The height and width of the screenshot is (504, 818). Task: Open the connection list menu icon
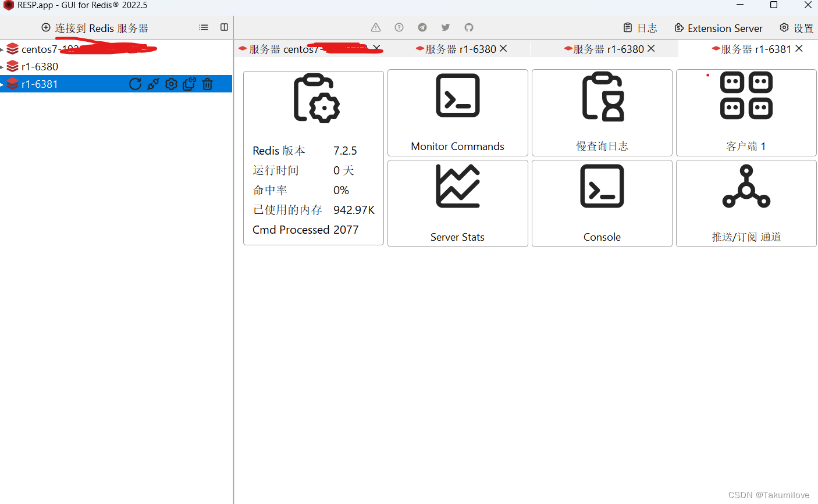pos(204,27)
